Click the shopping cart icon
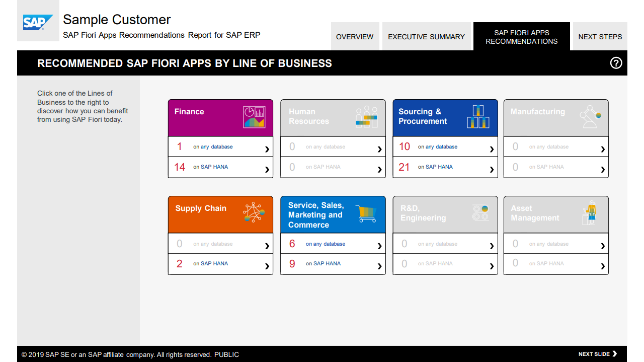This screenshot has width=644, height=362. 366,213
